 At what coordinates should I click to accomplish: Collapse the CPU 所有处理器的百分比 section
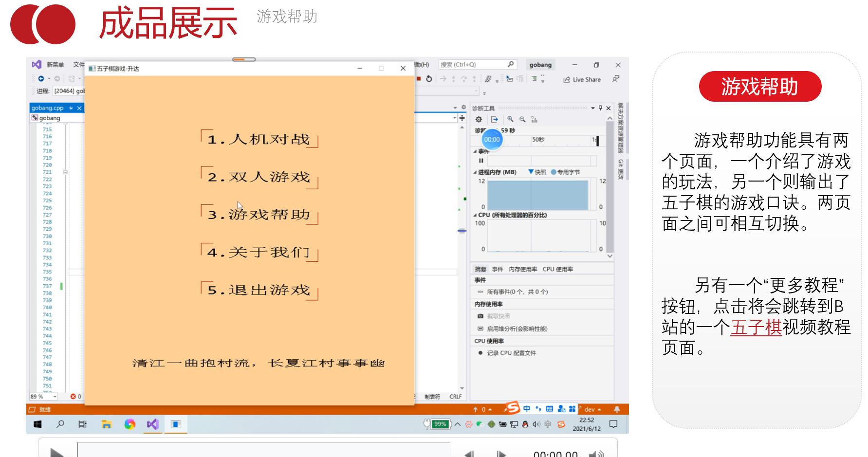tap(475, 215)
